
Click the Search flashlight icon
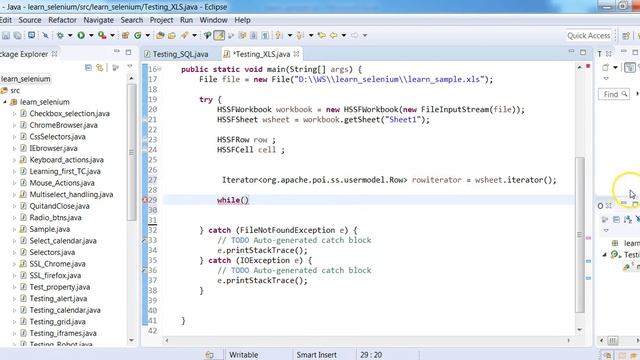click(184, 36)
